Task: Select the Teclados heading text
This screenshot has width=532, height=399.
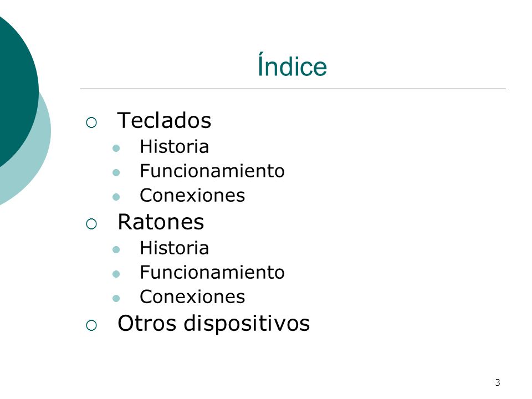Action: coord(164,120)
